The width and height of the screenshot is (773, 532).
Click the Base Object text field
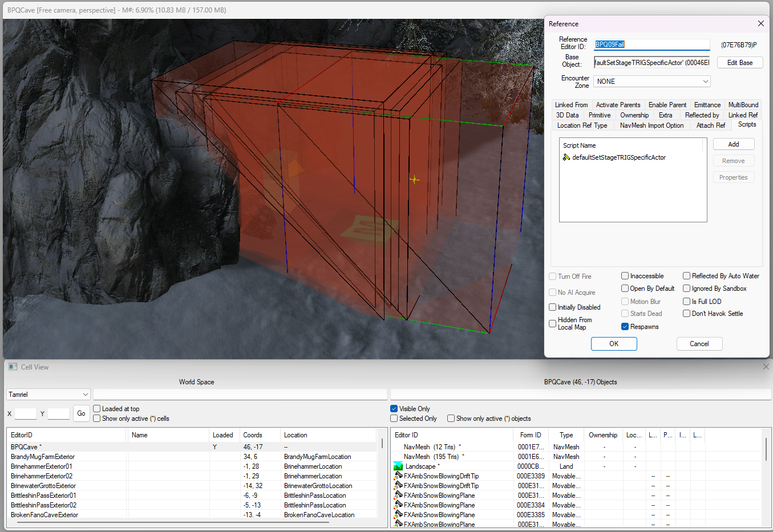click(652, 63)
